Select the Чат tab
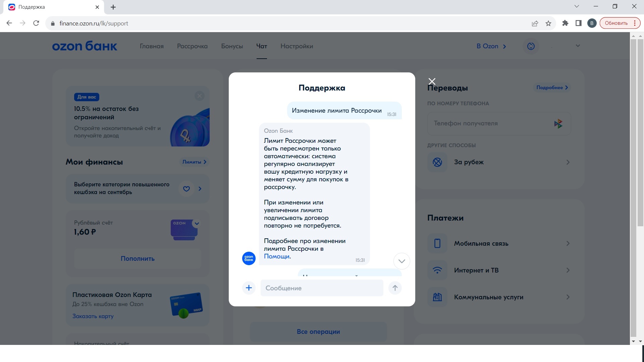644x362 pixels. tap(262, 46)
